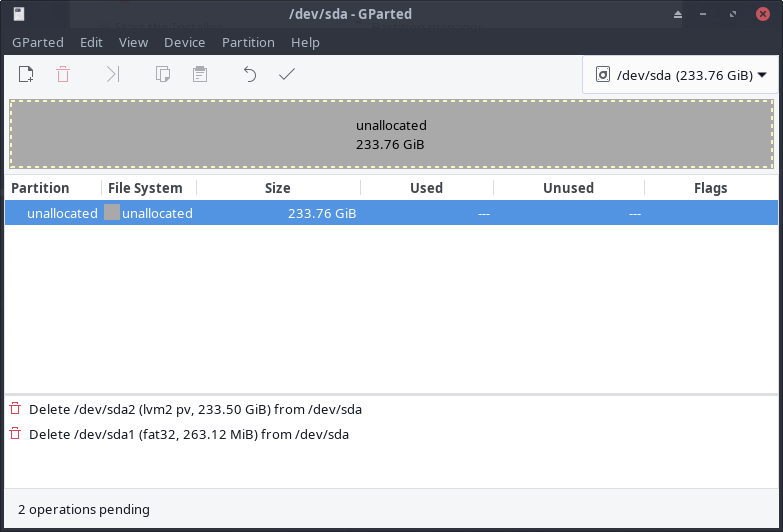Click the Copy partition toolbar icon
Image resolution: width=783 pixels, height=532 pixels.
tap(162, 74)
